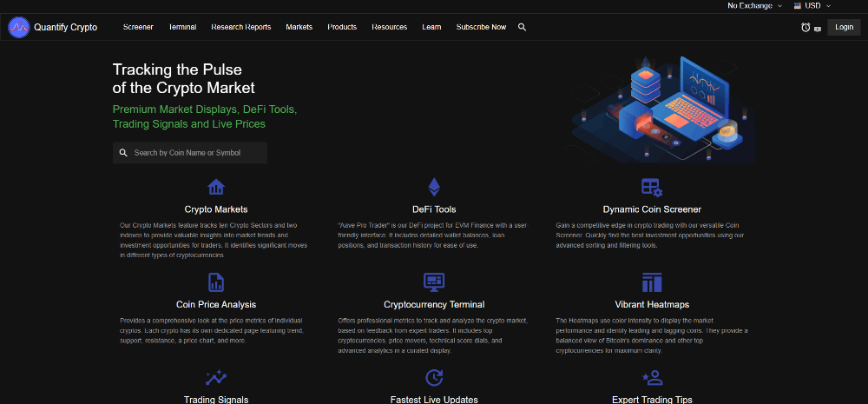Viewport: 868px width, 404px height.
Task: Click the Quantify Crypto logo icon
Action: [x=19, y=27]
